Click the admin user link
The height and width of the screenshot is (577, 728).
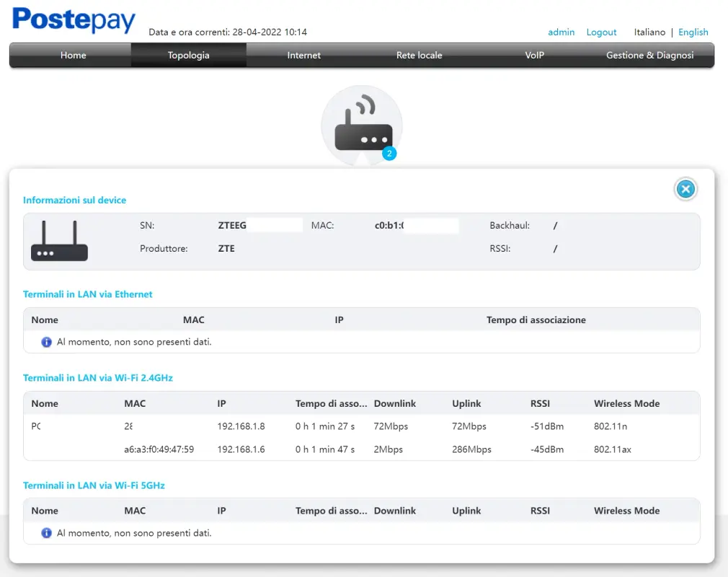coord(561,32)
